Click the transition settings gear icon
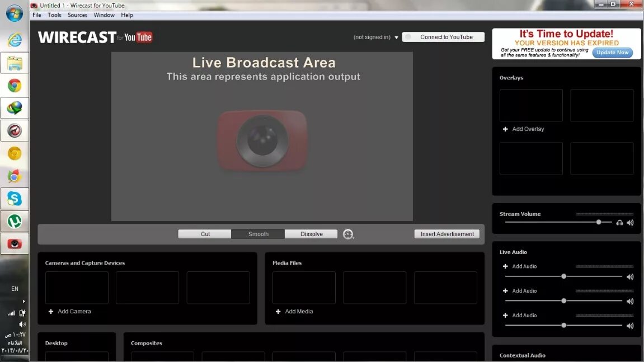Viewport: 644px width, 362px height. [x=348, y=234]
